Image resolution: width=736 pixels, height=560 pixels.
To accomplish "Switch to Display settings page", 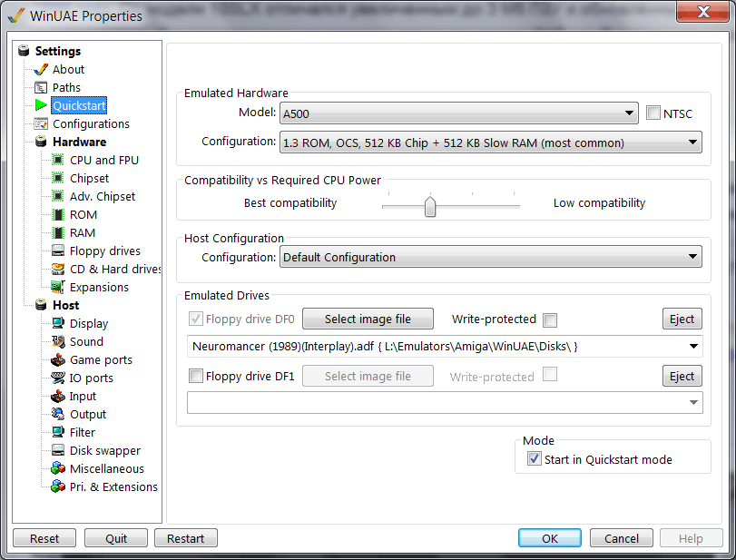I will 89,323.
